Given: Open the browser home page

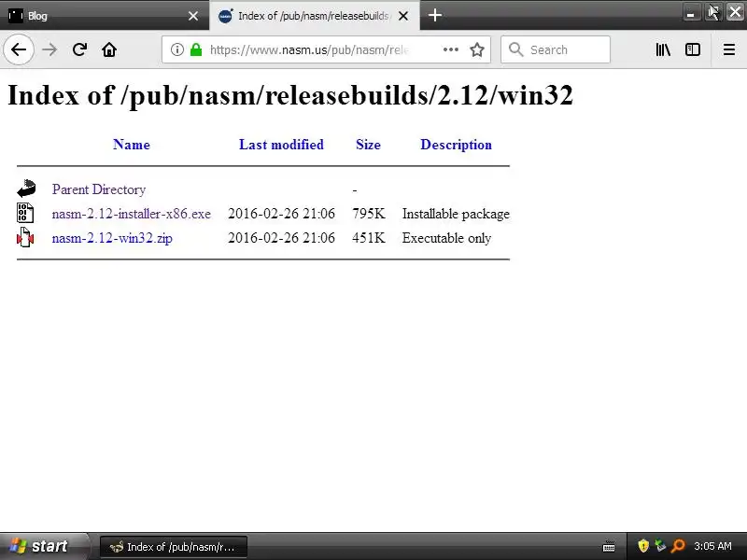Looking at the screenshot, I should coord(109,49).
